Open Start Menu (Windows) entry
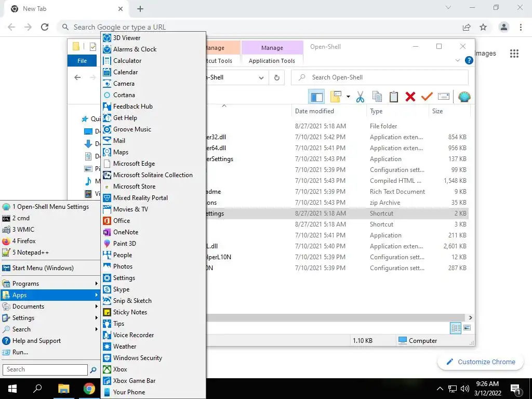 coord(50,268)
